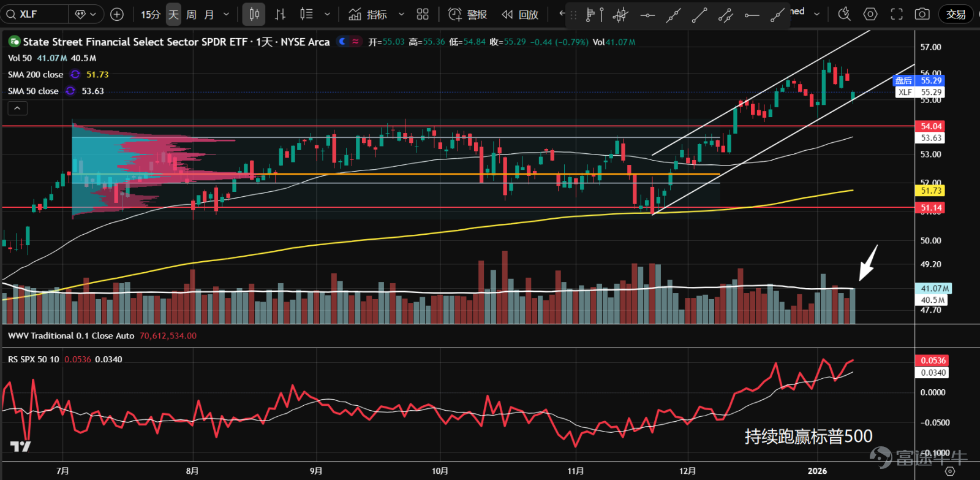Select the volume profile drawing tool
Viewport: 980px width, 480px height.
coord(594,15)
